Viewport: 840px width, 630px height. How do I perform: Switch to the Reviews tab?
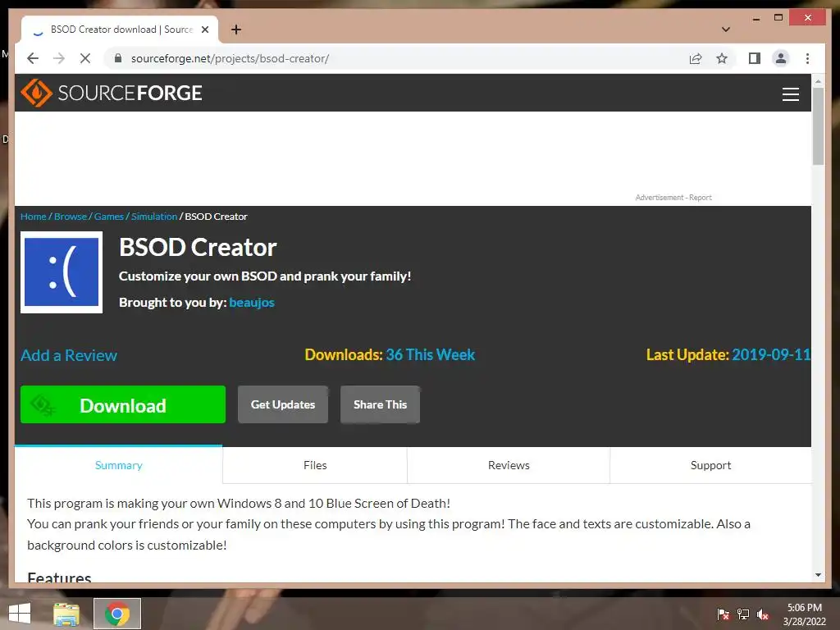(x=509, y=465)
